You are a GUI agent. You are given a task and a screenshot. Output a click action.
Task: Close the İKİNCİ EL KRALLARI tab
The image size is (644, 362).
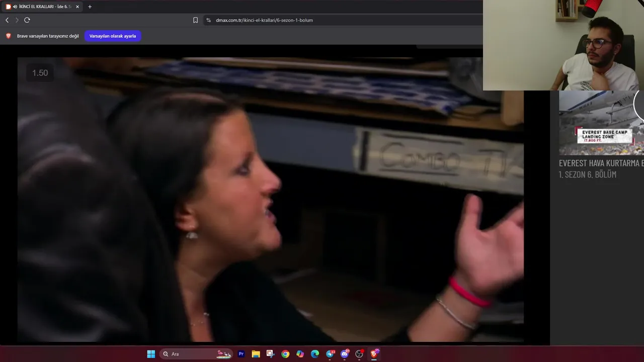[x=77, y=7]
